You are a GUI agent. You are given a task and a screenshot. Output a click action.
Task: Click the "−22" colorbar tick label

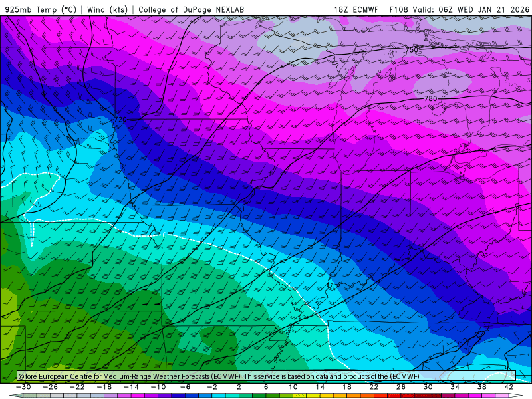click(77, 387)
